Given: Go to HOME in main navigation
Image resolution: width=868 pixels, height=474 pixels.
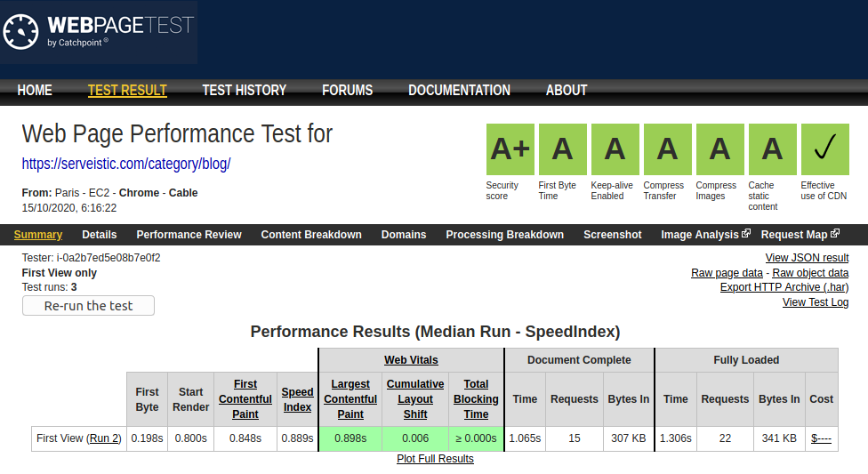Looking at the screenshot, I should point(35,90).
